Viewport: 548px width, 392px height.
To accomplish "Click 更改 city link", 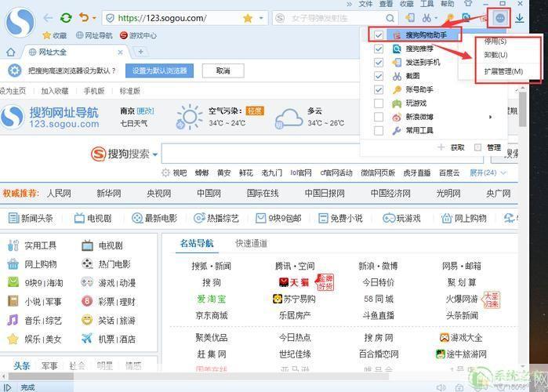I will click(145, 111).
